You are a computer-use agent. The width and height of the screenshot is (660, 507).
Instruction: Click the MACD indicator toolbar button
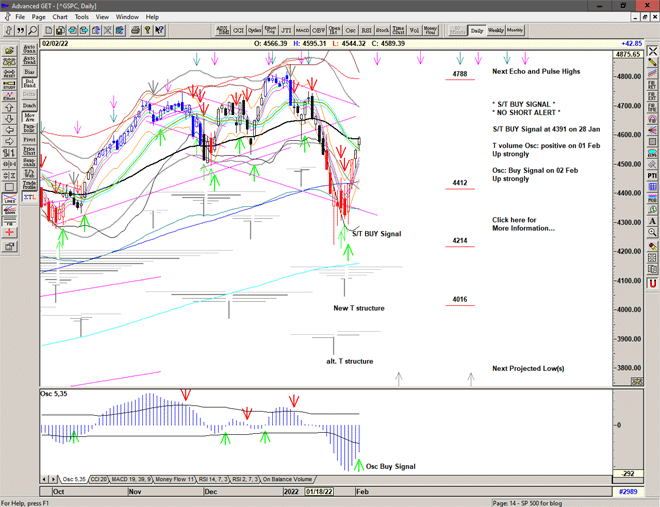304,30
